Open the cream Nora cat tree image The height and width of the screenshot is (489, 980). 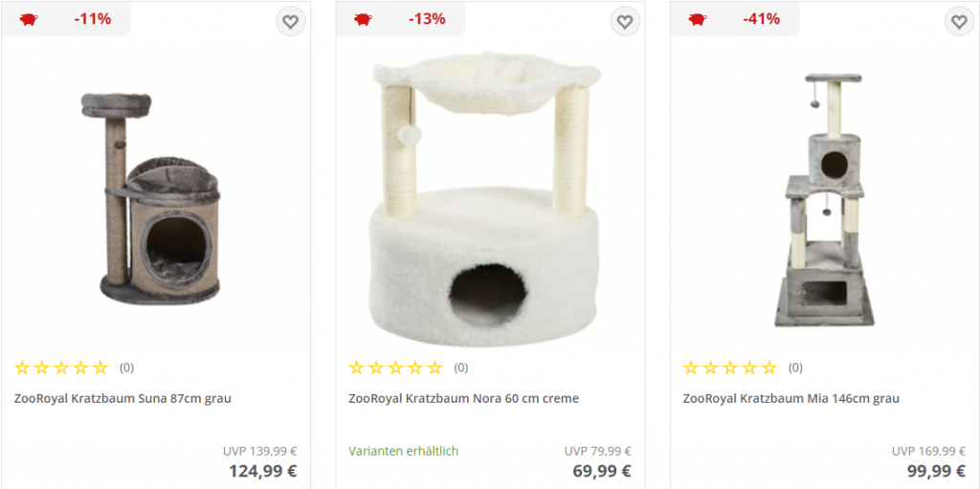(487, 198)
